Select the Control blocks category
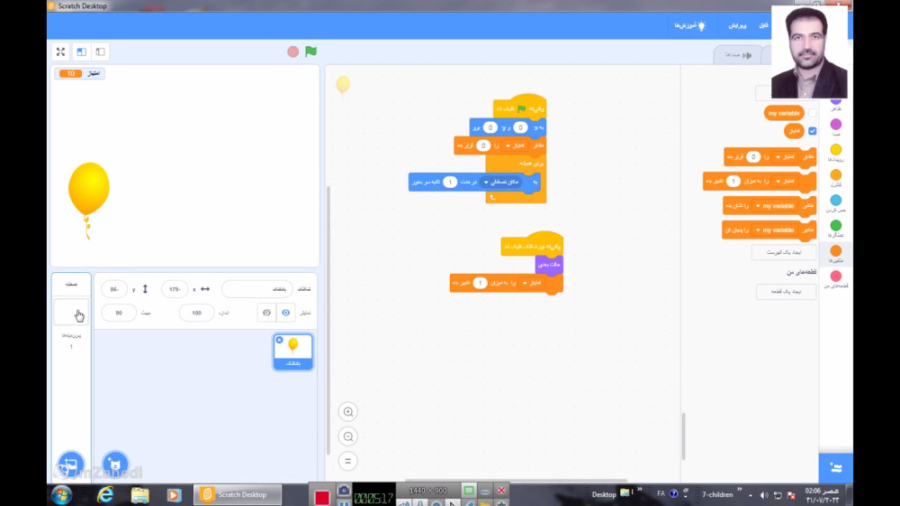The image size is (900, 506). coord(836,177)
